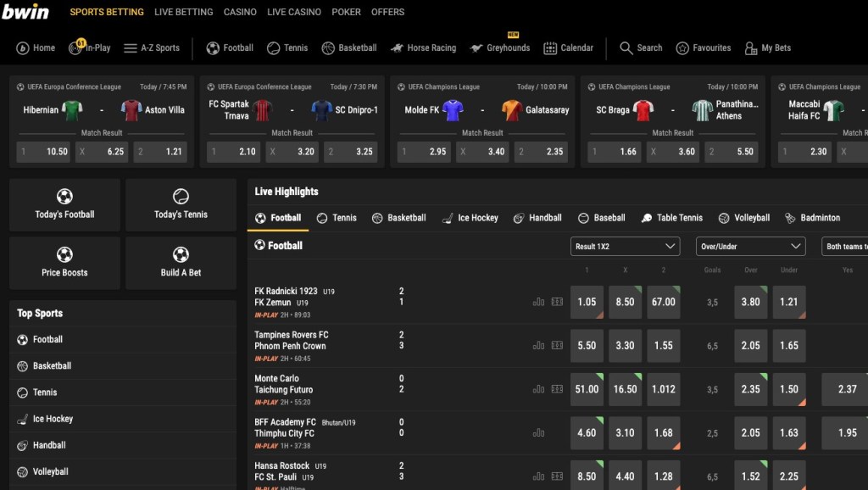Screen dimensions: 868x490
Task: Pick odds 5.50 for Tampines Rovers FC
Action: click(587, 346)
